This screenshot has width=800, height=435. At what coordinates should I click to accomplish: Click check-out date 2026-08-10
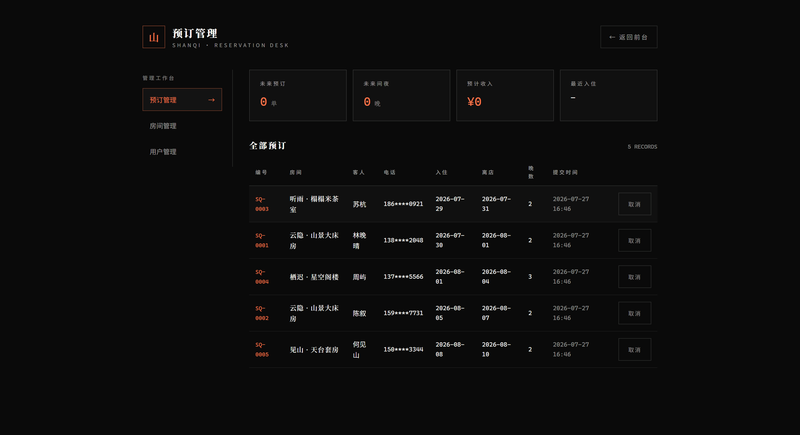[496, 349]
